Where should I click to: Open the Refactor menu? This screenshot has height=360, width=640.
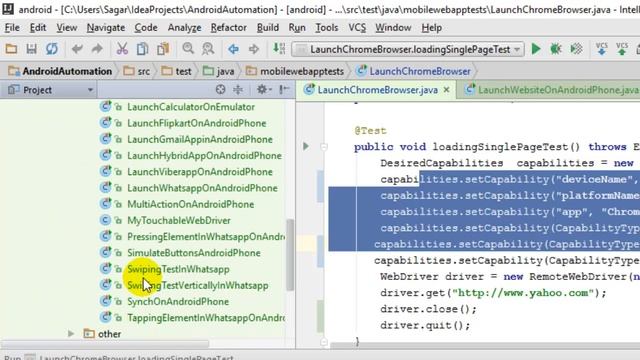(229, 28)
